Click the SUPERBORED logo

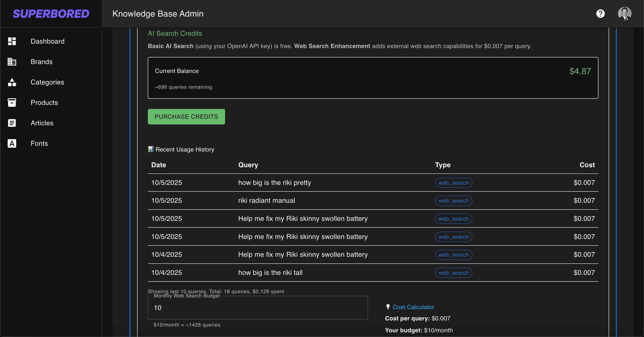point(51,13)
